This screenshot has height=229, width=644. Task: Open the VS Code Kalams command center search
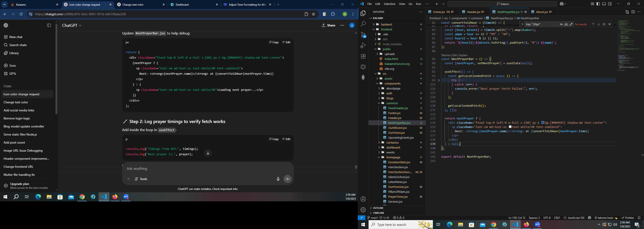(x=502, y=4)
